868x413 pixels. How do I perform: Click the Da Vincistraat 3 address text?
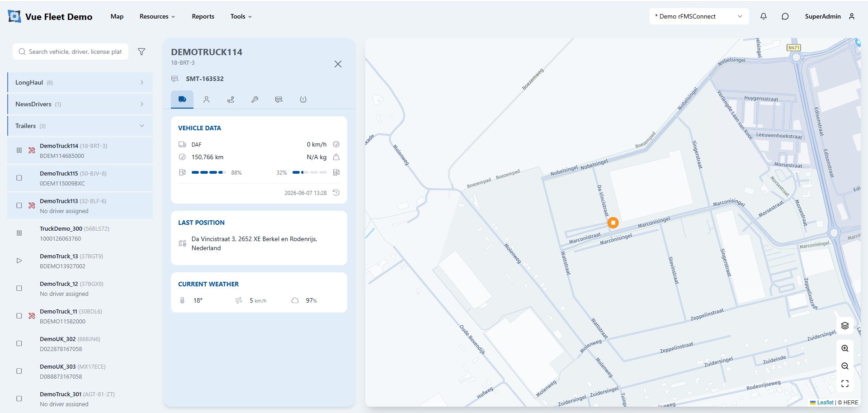tap(254, 243)
